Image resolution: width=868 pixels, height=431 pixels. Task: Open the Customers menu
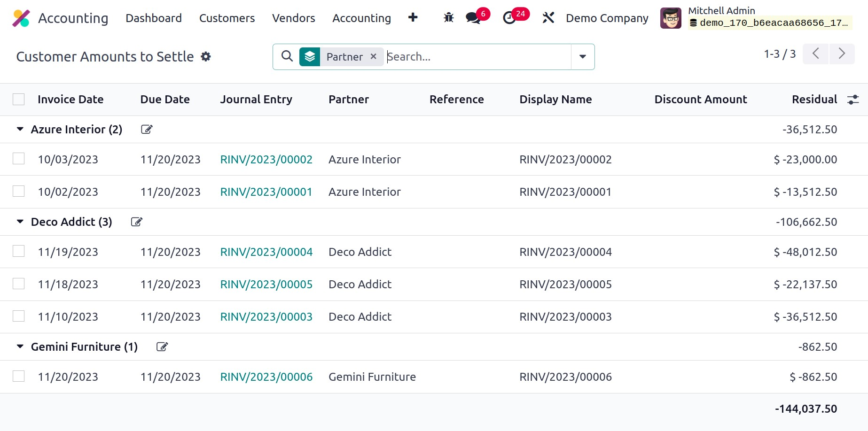tap(227, 18)
